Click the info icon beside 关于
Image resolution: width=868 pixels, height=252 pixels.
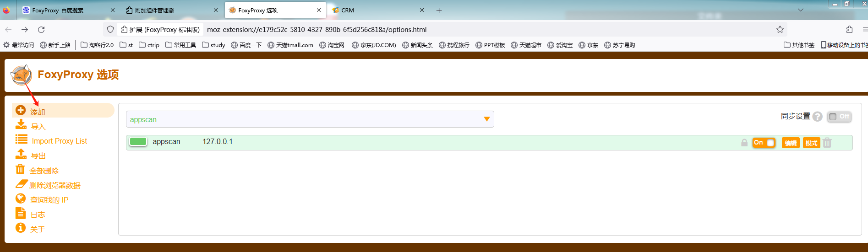point(21,227)
